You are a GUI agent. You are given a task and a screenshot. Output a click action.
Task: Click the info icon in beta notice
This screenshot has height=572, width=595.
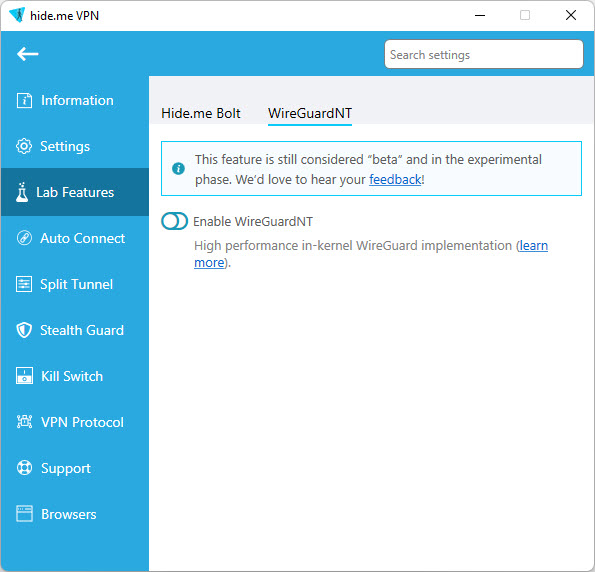[178, 169]
